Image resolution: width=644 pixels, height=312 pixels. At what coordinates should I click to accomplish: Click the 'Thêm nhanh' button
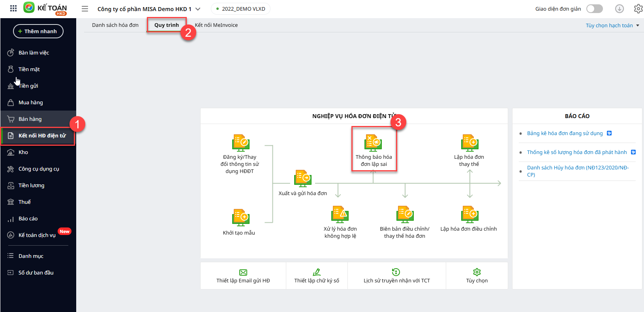click(x=38, y=31)
